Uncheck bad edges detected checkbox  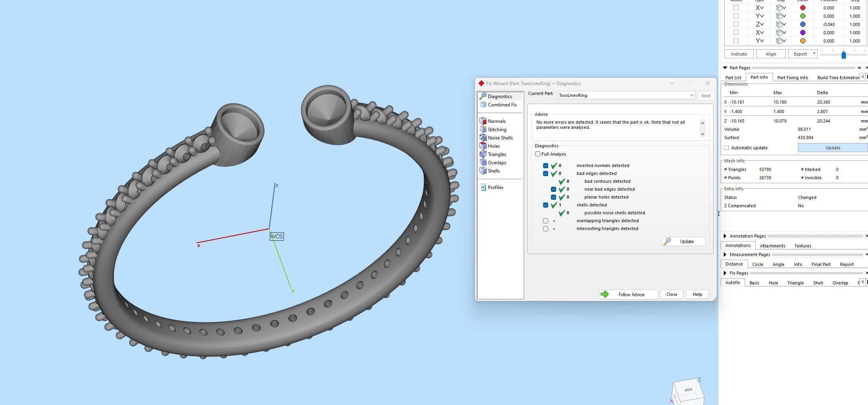(545, 173)
